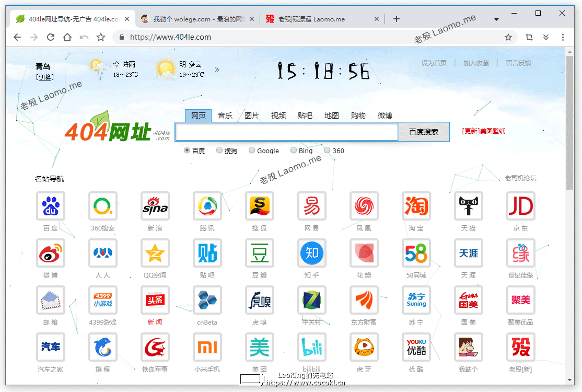Open the NetEase (网易) site icon
Screen dimensions: 582x392
pyautogui.click(x=312, y=206)
